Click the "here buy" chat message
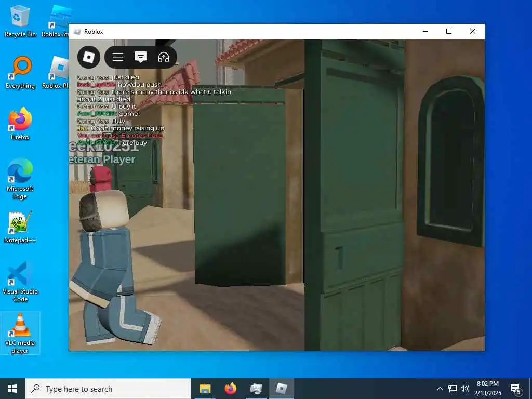 tap(132, 143)
